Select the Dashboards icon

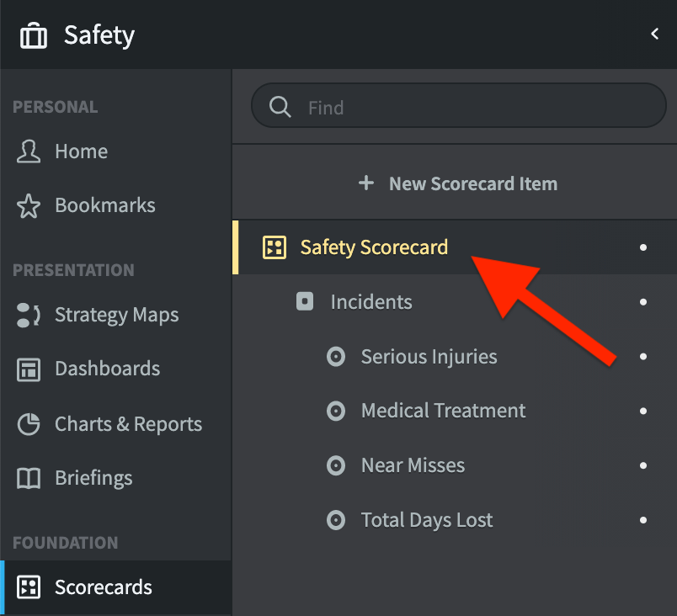coord(27,369)
